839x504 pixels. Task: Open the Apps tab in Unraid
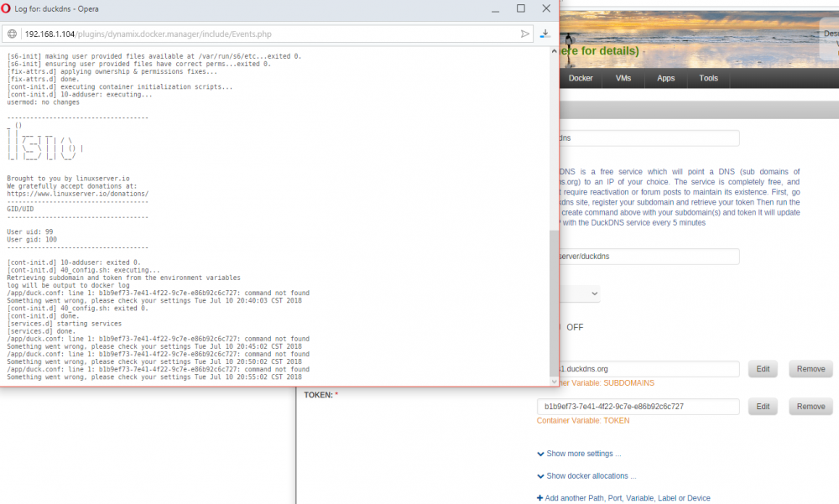tap(665, 78)
